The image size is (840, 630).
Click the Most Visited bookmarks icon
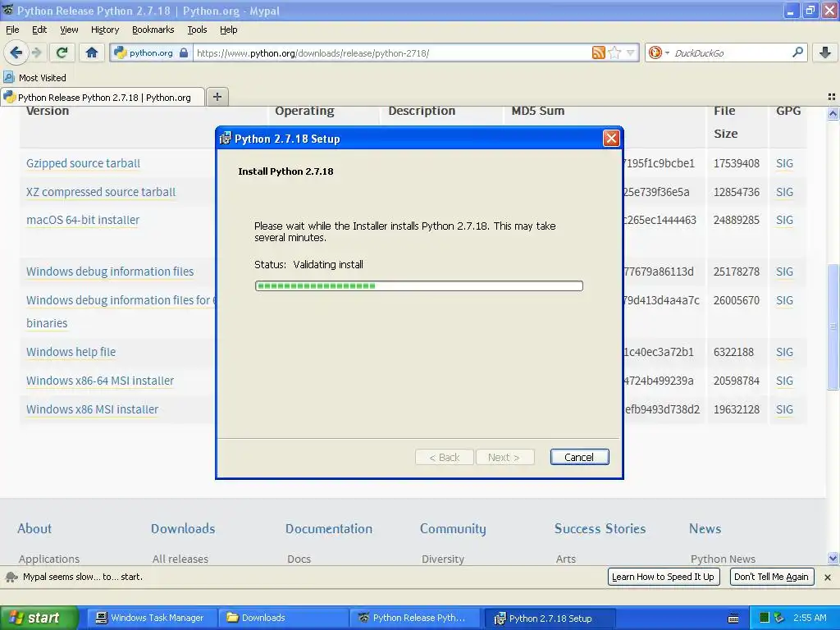point(8,78)
